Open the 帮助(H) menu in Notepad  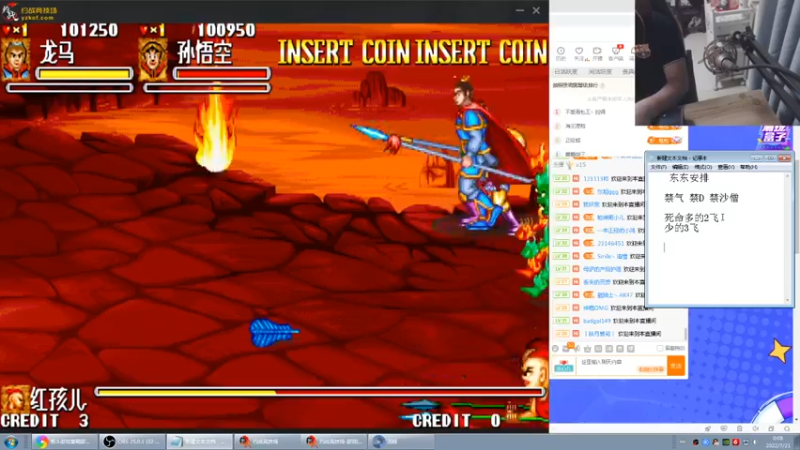click(x=748, y=167)
